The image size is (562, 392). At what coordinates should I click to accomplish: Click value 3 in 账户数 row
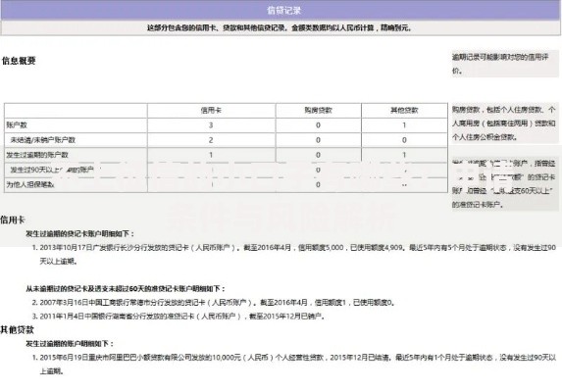pos(211,125)
